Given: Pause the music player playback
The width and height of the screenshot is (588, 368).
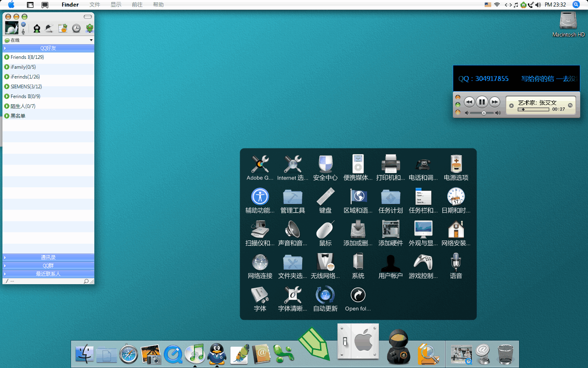Looking at the screenshot, I should click(482, 102).
